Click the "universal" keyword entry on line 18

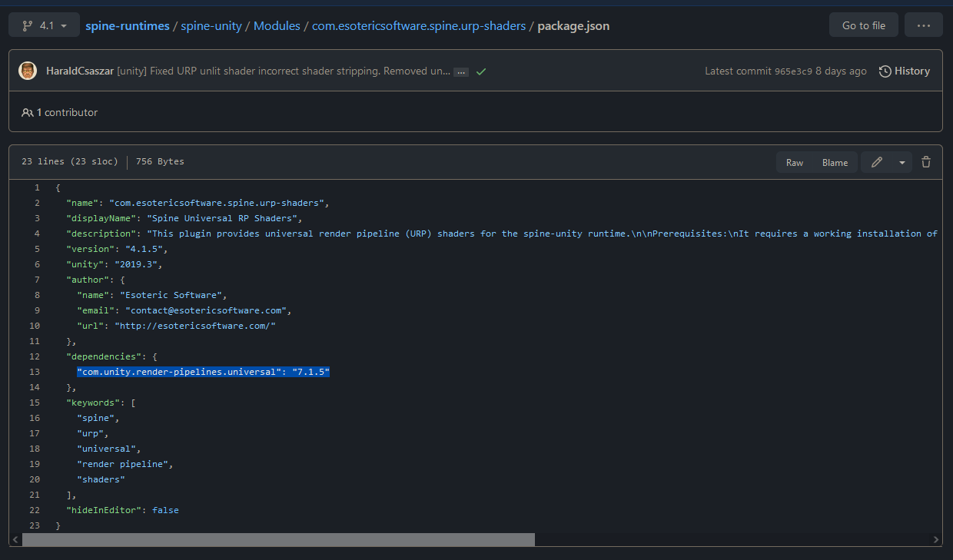106,449
